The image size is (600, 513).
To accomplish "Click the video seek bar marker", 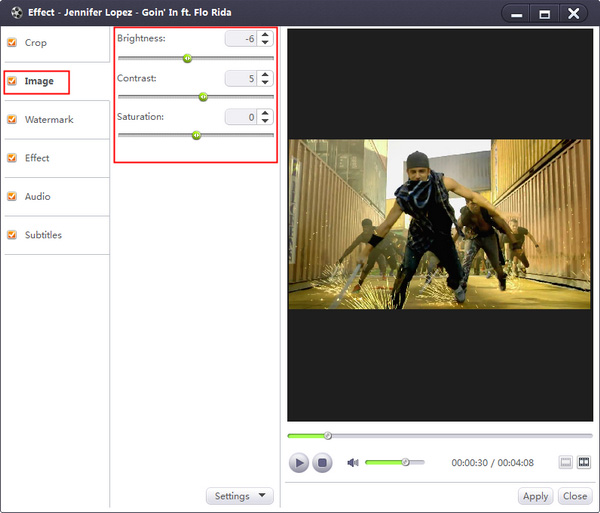I will pyautogui.click(x=327, y=435).
